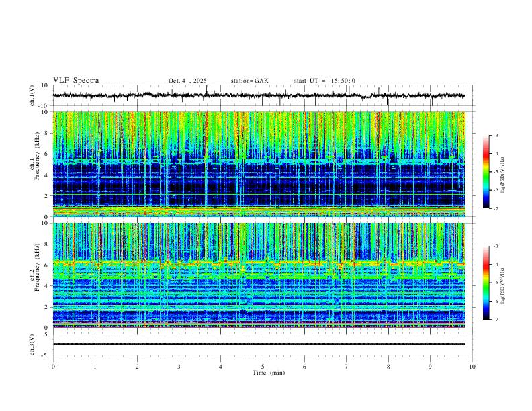The width and height of the screenshot is (532, 411).
Task: Click the time axis tick label "9"
Action: point(430,367)
